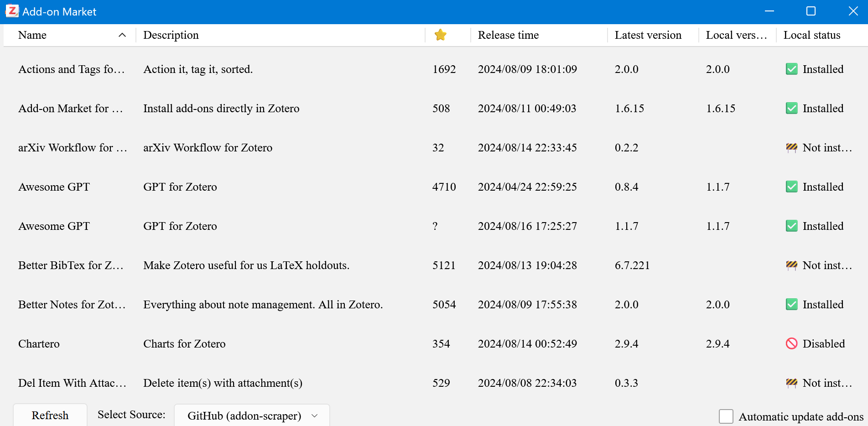The image size is (868, 426).
Task: Click the star count 5121
Action: [444, 265]
